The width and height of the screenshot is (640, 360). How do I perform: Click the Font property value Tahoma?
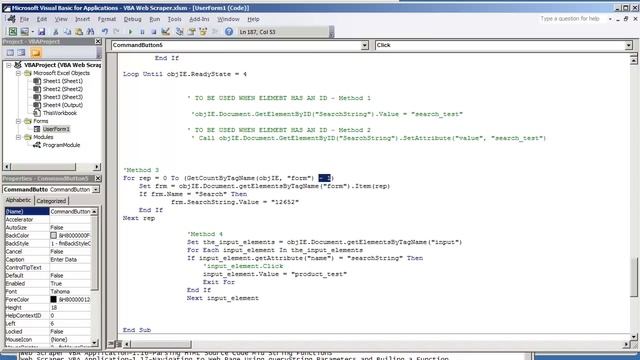pyautogui.click(x=70, y=291)
